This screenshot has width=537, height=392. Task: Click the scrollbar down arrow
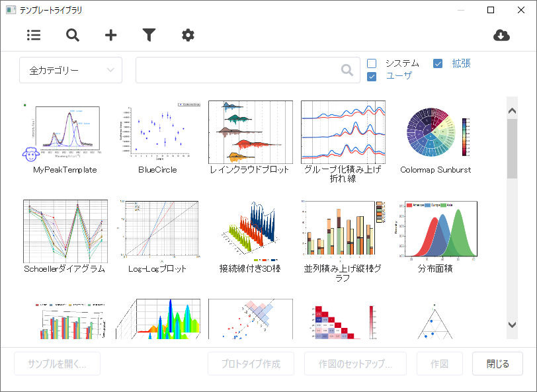(512, 325)
